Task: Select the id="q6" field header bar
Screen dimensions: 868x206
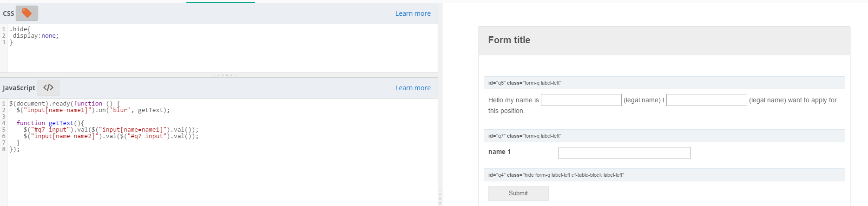Action: coord(664,83)
